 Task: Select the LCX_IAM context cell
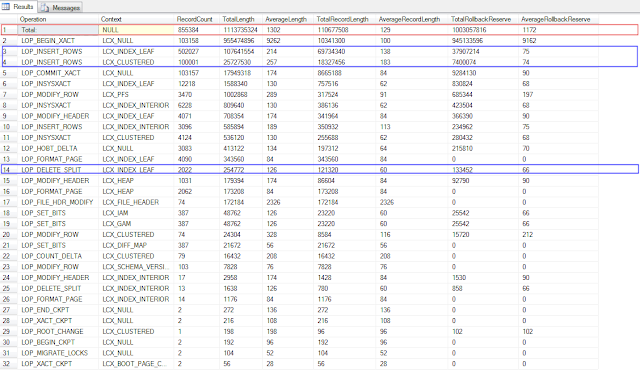tap(136, 213)
